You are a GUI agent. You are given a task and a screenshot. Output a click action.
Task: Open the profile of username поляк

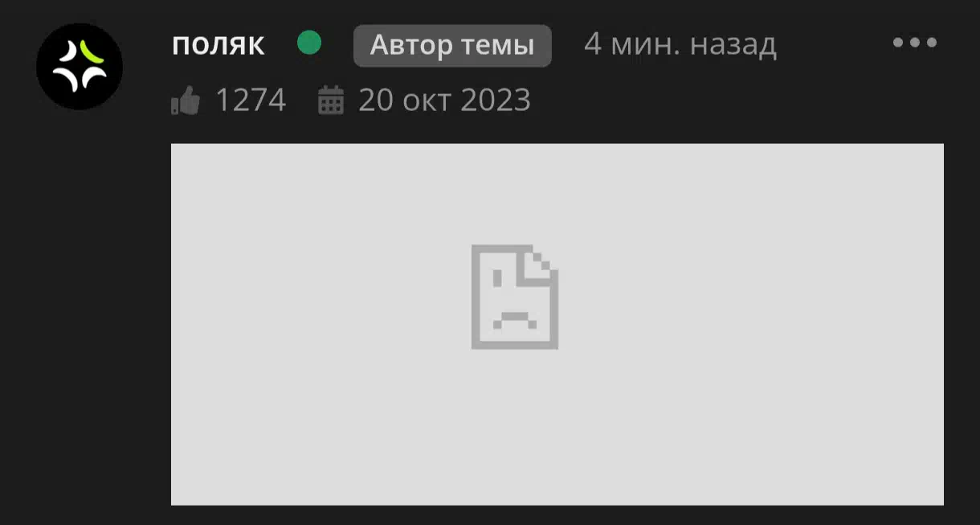(218, 45)
